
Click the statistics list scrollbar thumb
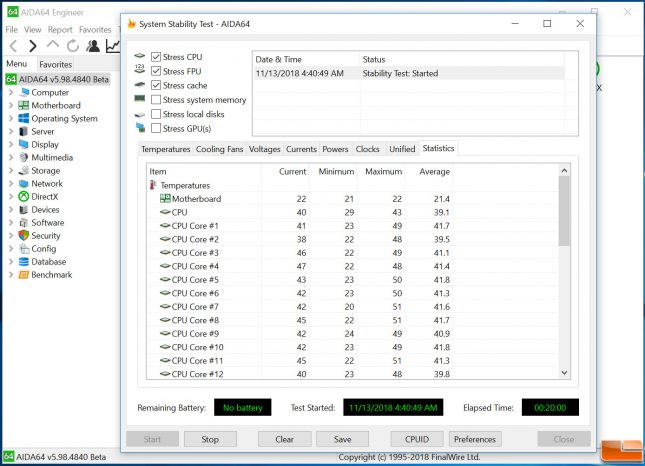tap(564, 211)
